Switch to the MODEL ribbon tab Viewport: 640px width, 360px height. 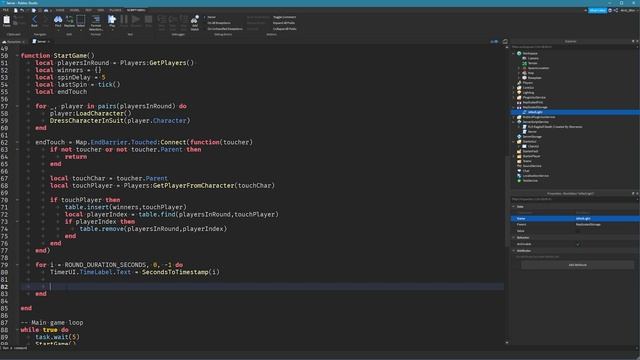click(x=74, y=10)
